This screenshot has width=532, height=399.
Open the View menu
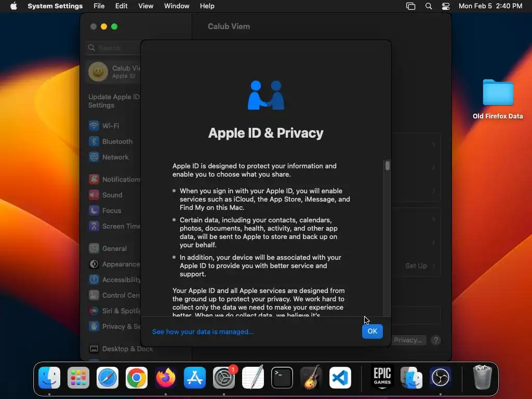pyautogui.click(x=145, y=6)
